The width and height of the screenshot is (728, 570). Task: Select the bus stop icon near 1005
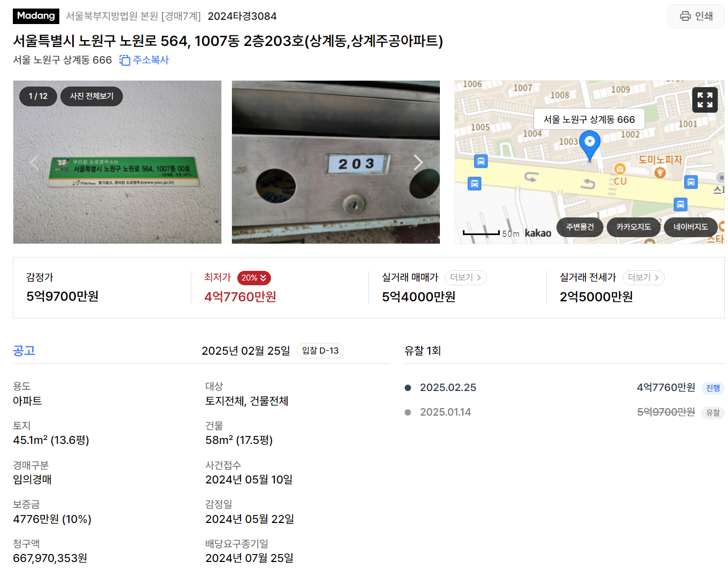pyautogui.click(x=481, y=161)
